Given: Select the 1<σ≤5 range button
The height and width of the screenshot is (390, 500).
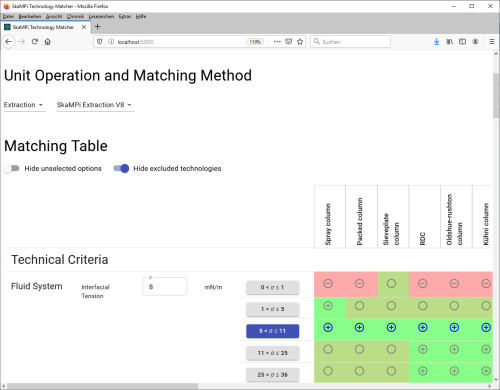Looking at the screenshot, I should coord(273,309).
